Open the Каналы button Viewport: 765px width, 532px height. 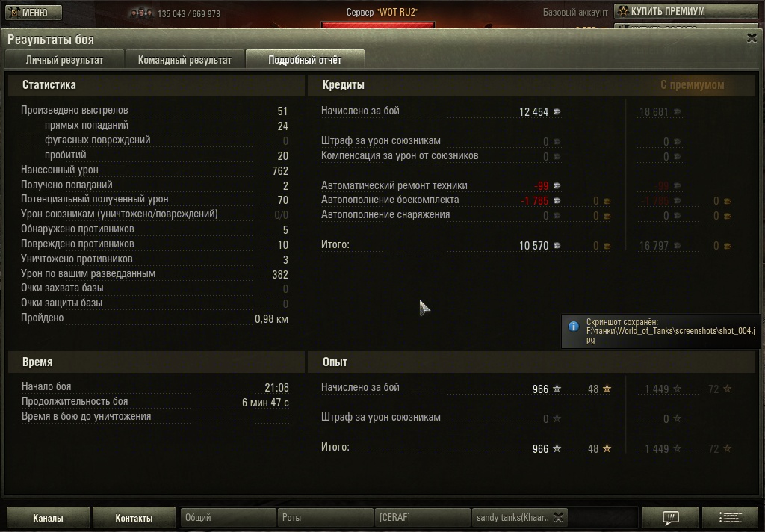[48, 518]
